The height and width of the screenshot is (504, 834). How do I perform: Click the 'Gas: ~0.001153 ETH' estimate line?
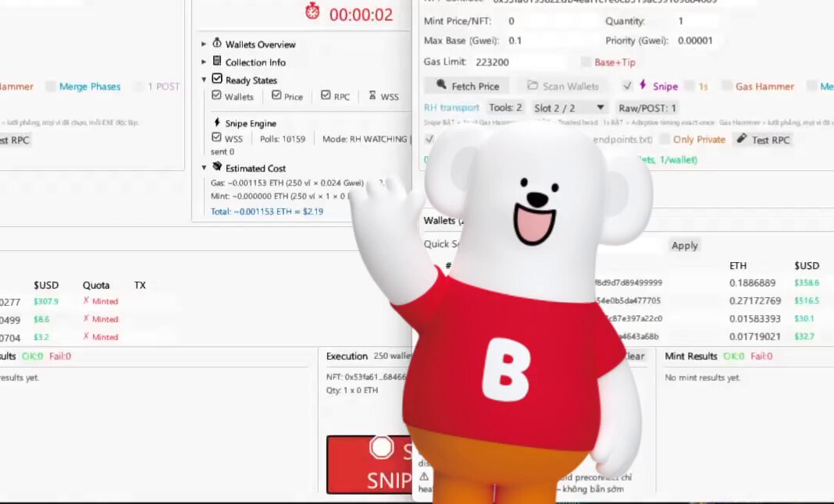(287, 183)
